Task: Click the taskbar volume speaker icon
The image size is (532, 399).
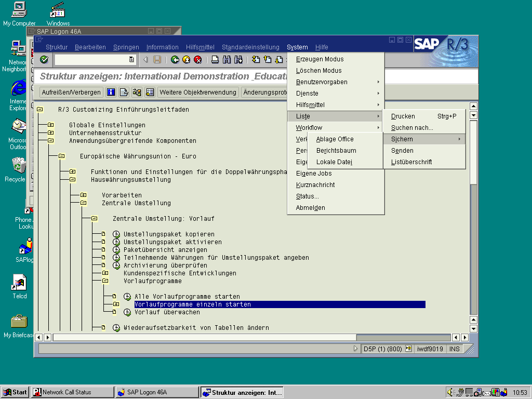Action: coord(450,392)
